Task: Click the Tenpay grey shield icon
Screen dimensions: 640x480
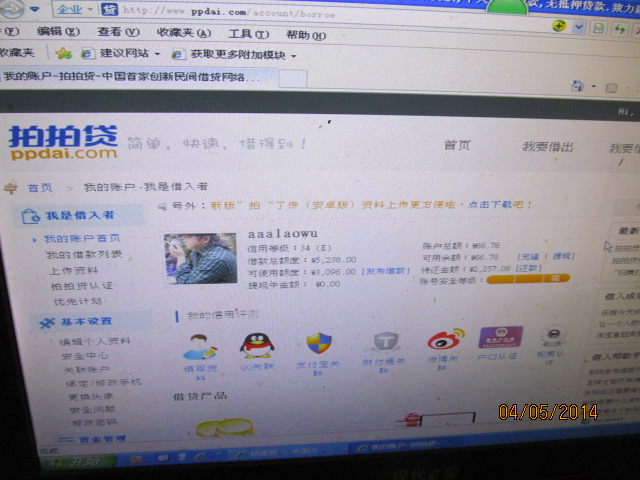Action: [x=385, y=342]
